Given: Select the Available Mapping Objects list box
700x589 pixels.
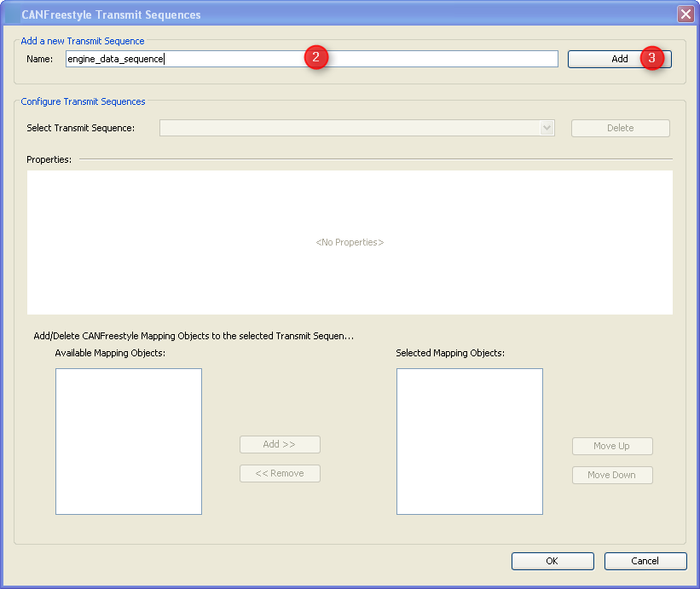Looking at the screenshot, I should point(129,441).
